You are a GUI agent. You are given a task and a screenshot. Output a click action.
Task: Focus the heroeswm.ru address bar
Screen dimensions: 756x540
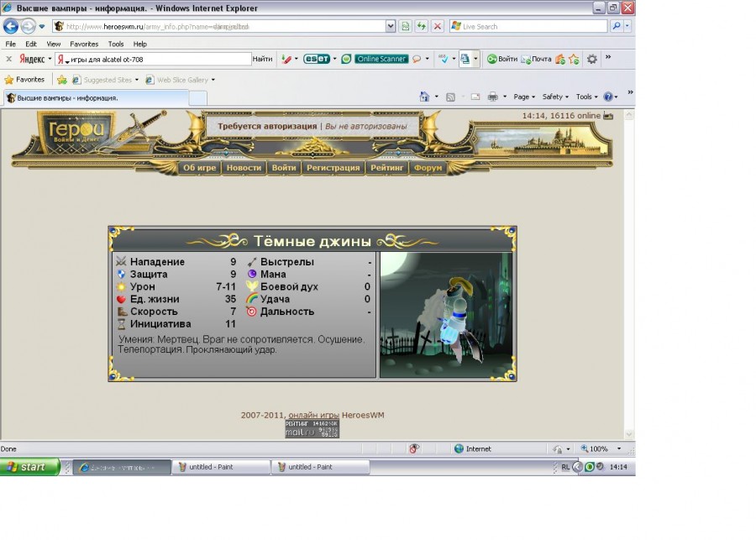click(x=219, y=27)
